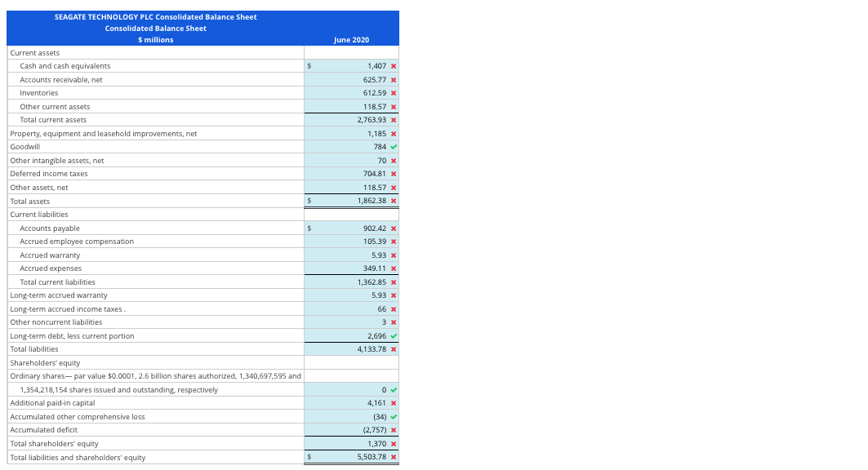Click the Property, equipment and leasehold improvements label
This screenshot has width=868, height=470.
(x=104, y=134)
